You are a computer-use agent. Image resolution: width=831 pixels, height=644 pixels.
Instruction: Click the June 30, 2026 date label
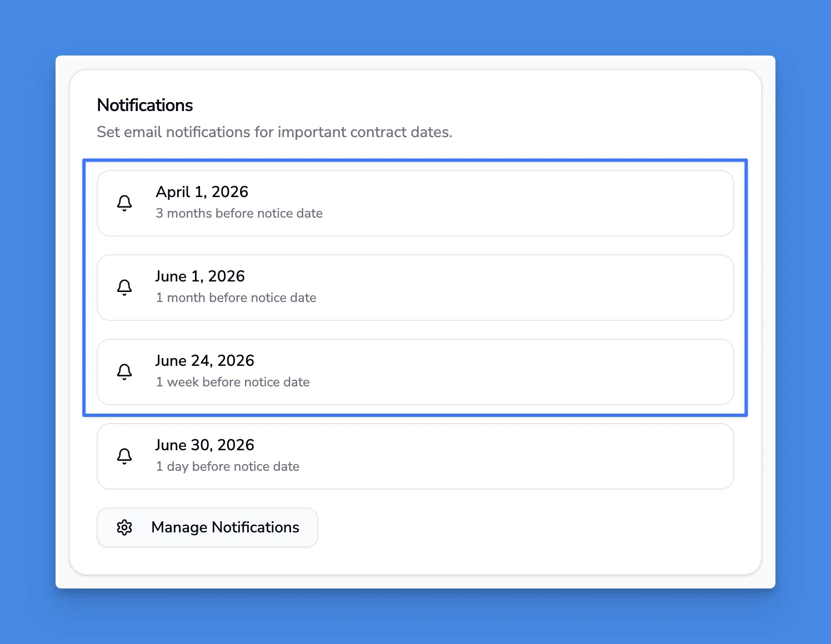[x=204, y=445]
